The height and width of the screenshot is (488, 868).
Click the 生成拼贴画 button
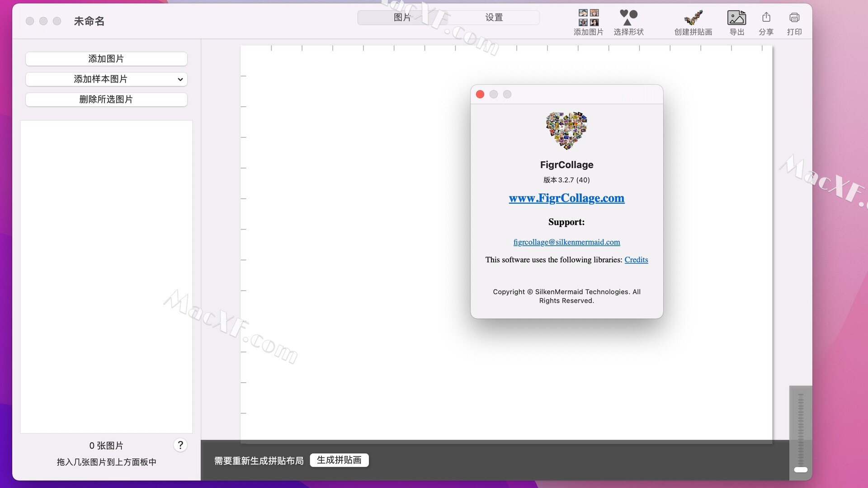pyautogui.click(x=339, y=460)
